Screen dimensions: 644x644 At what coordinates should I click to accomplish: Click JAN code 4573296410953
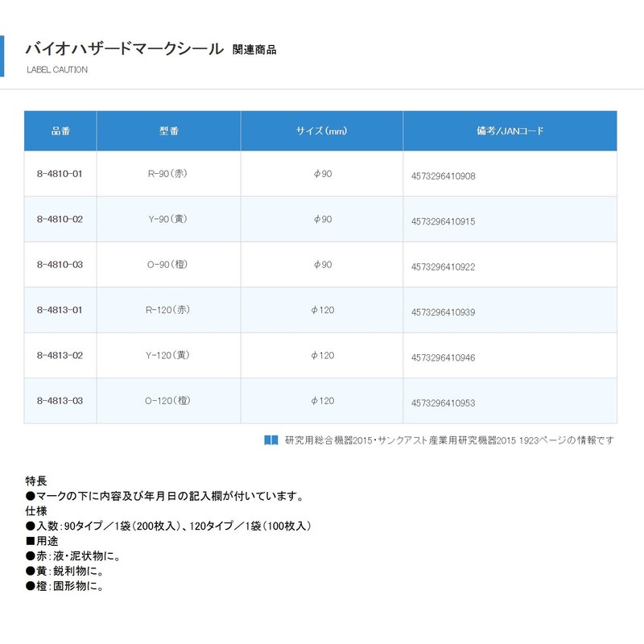point(443,402)
